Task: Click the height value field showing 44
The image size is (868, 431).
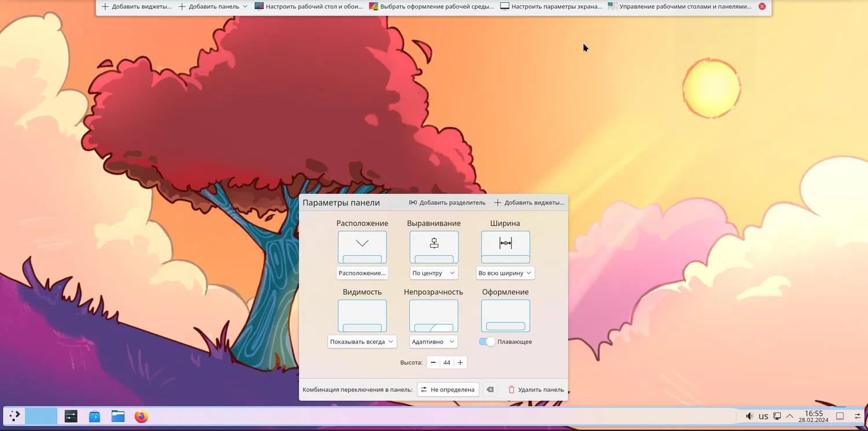Action: point(447,363)
